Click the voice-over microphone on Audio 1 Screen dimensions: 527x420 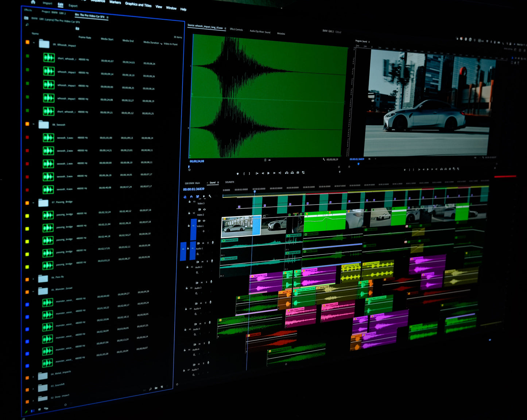(213, 242)
